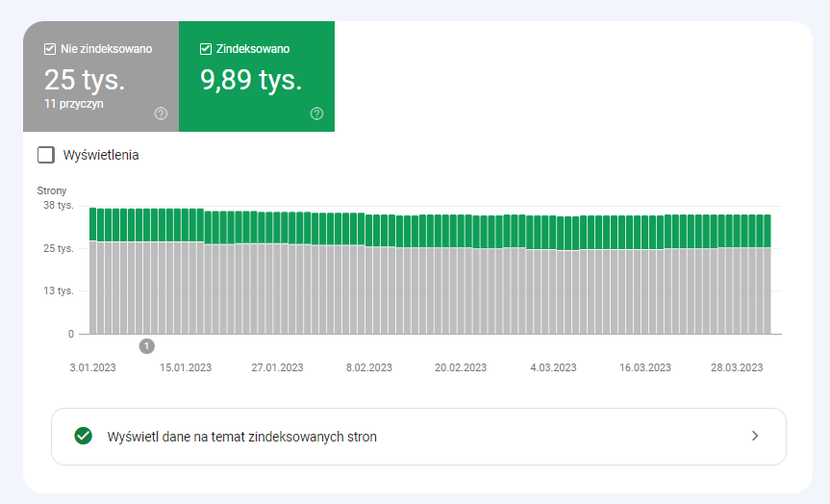The image size is (830, 504).
Task: Click the help icon on green Zindeksowano card
Action: pyautogui.click(x=316, y=113)
